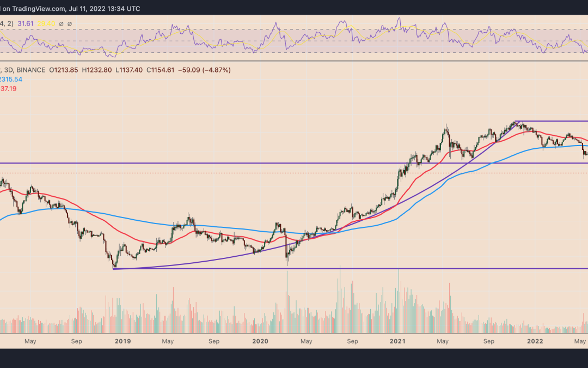Image resolution: width=588 pixels, height=368 pixels.
Task: Click the open price O1213.85
Action: coord(64,70)
